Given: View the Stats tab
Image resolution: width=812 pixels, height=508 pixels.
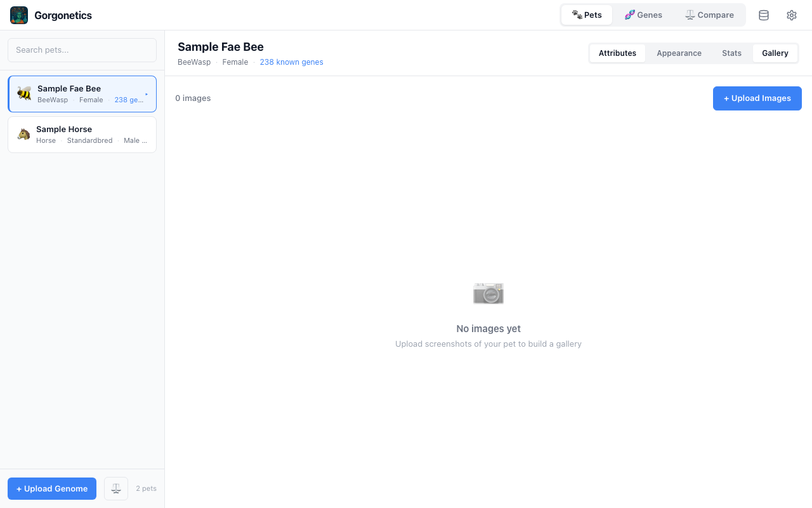Looking at the screenshot, I should coord(731,53).
